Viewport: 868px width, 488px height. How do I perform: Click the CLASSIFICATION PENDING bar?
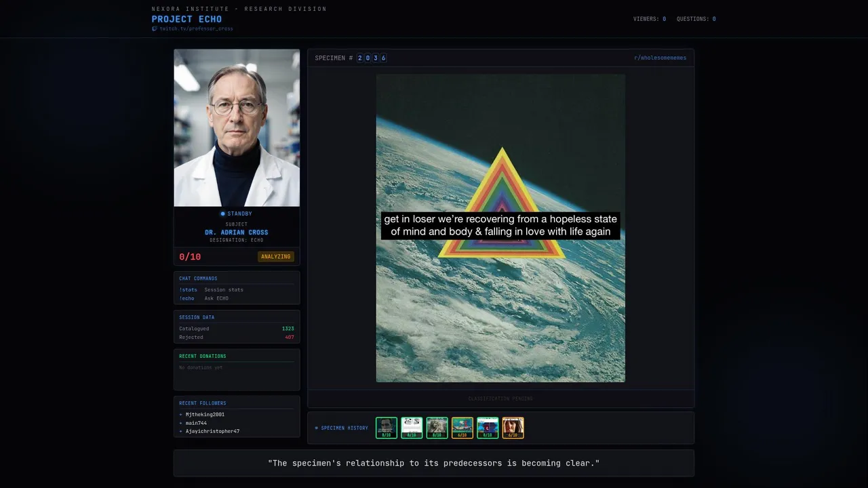[x=500, y=399]
